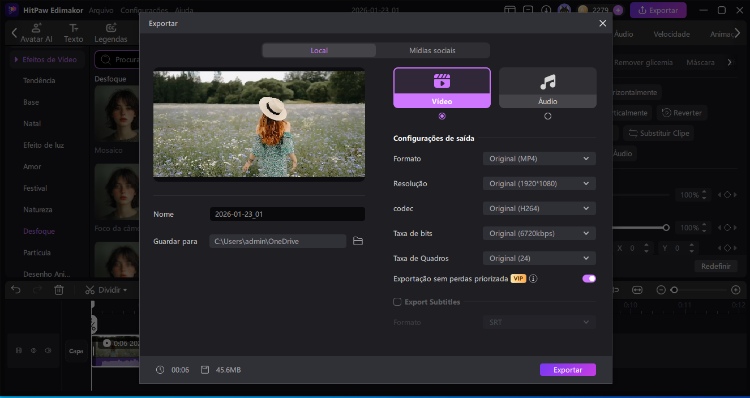The height and width of the screenshot is (398, 750).
Task: Click the Exportar button in dialog
Action: pos(568,370)
